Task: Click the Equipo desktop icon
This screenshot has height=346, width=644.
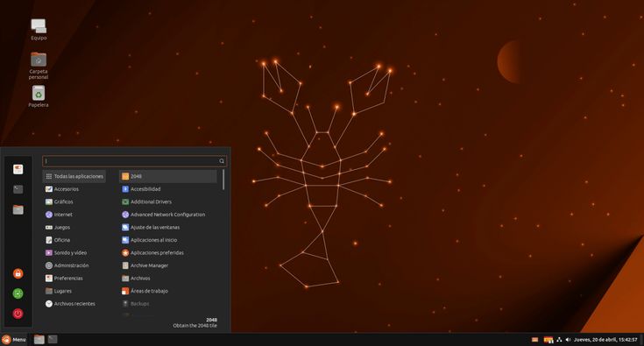Action: [x=39, y=30]
